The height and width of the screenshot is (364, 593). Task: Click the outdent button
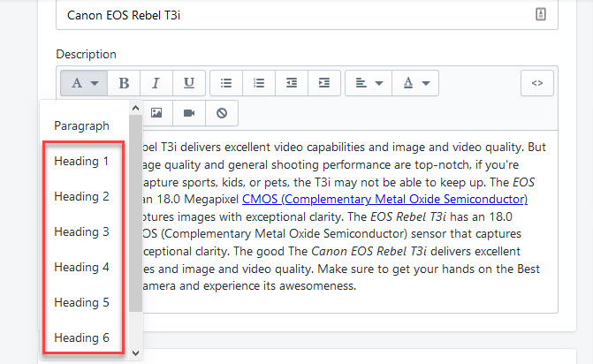tap(292, 83)
